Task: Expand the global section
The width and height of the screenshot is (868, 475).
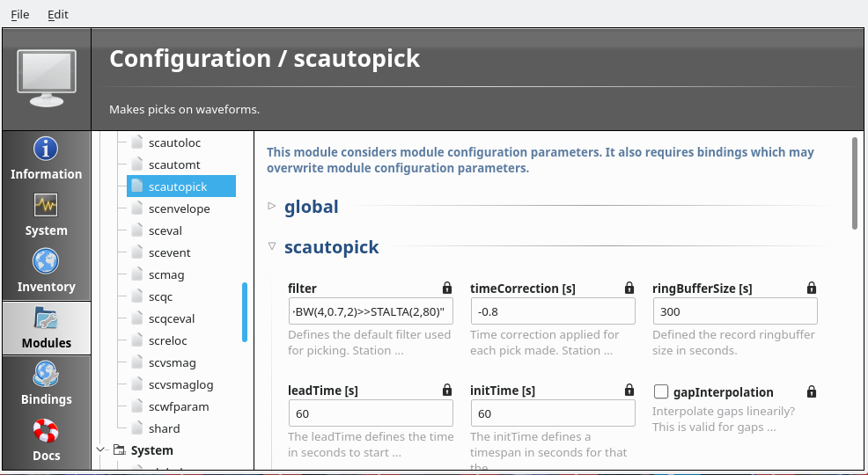Action: pyautogui.click(x=272, y=207)
